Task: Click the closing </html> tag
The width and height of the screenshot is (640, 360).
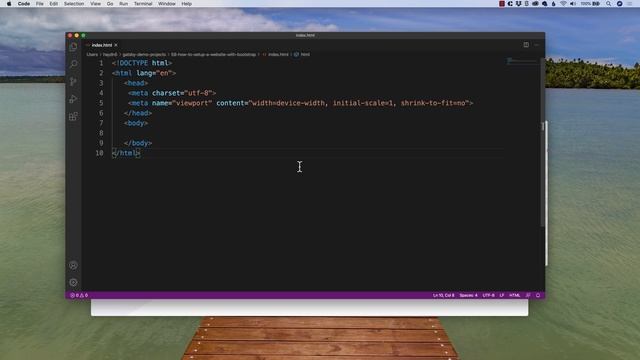Action: coord(126,153)
